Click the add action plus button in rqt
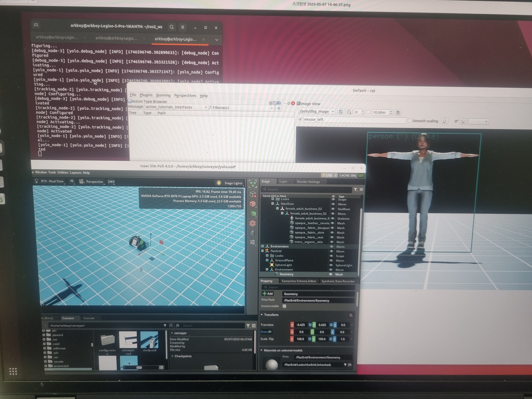Screen dimensions: 532x399 (x=279, y=108)
